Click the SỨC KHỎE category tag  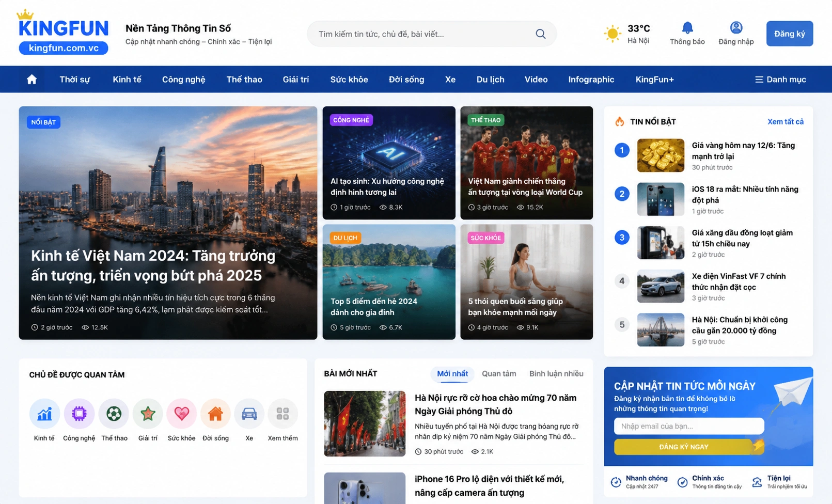[x=485, y=238]
